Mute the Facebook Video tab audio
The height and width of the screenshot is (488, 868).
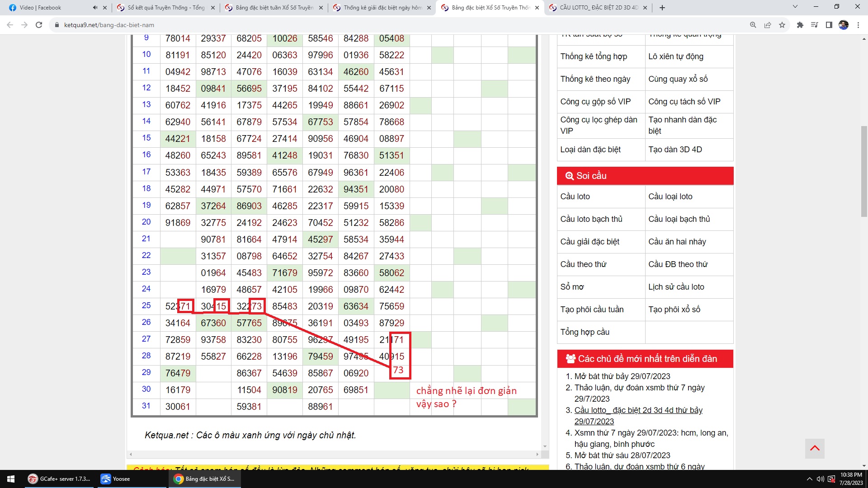pos(95,8)
